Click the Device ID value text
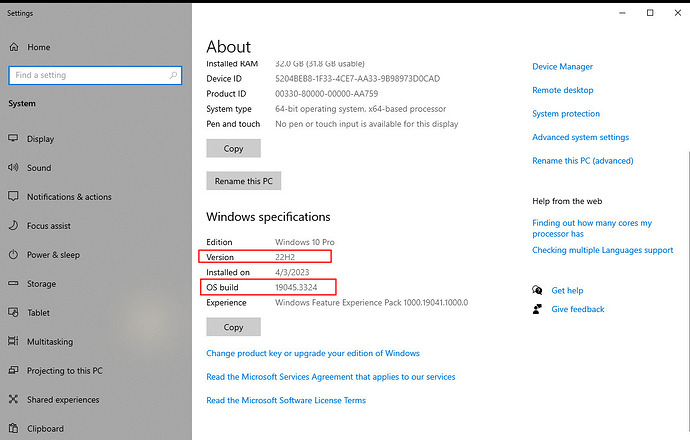 [x=357, y=79]
